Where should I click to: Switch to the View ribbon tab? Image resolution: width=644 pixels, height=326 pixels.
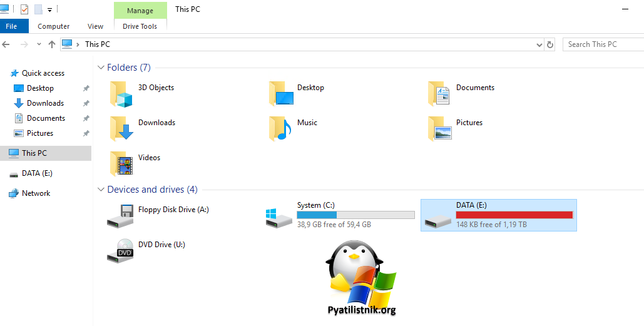(96, 26)
